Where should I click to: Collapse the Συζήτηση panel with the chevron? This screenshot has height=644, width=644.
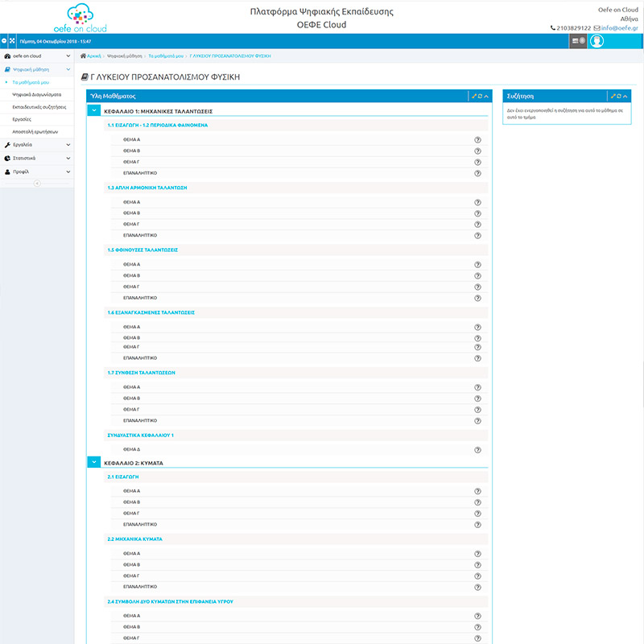click(x=625, y=96)
